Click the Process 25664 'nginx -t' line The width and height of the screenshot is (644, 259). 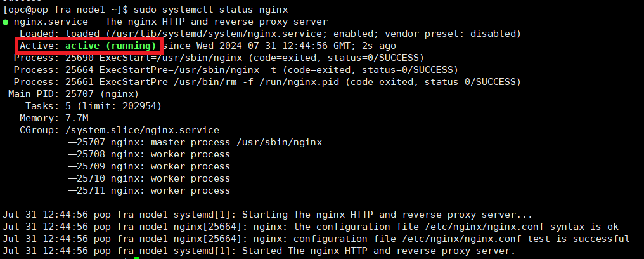[x=236, y=70]
